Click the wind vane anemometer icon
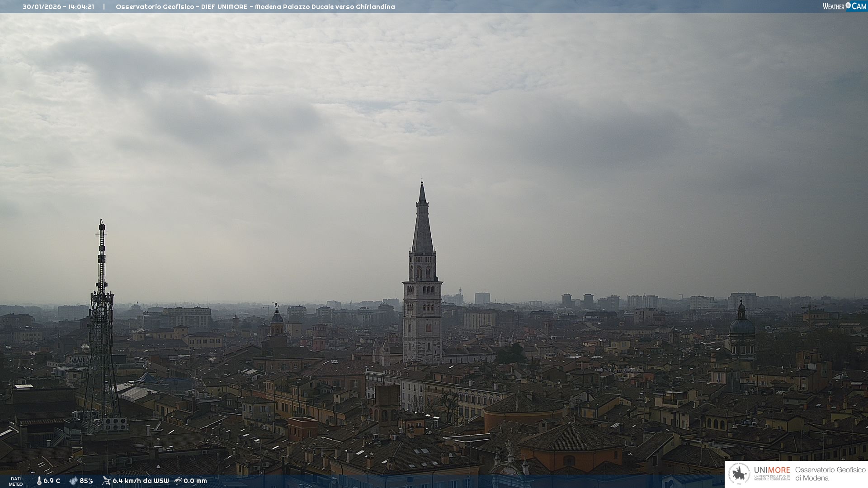 (x=106, y=481)
